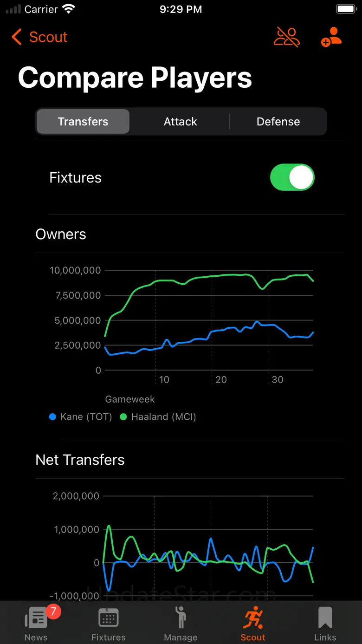362x644 pixels.
Task: Open the Manage tab icon
Action: pos(181,618)
